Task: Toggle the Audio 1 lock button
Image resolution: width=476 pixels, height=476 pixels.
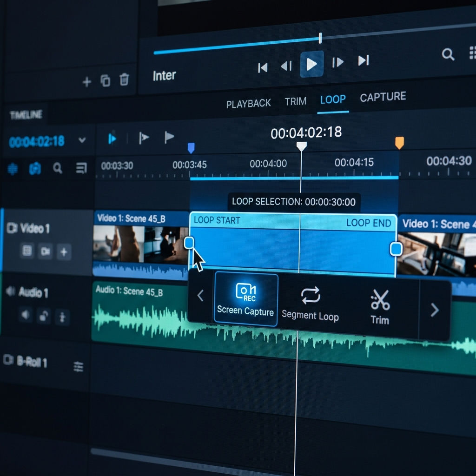Action: click(44, 316)
